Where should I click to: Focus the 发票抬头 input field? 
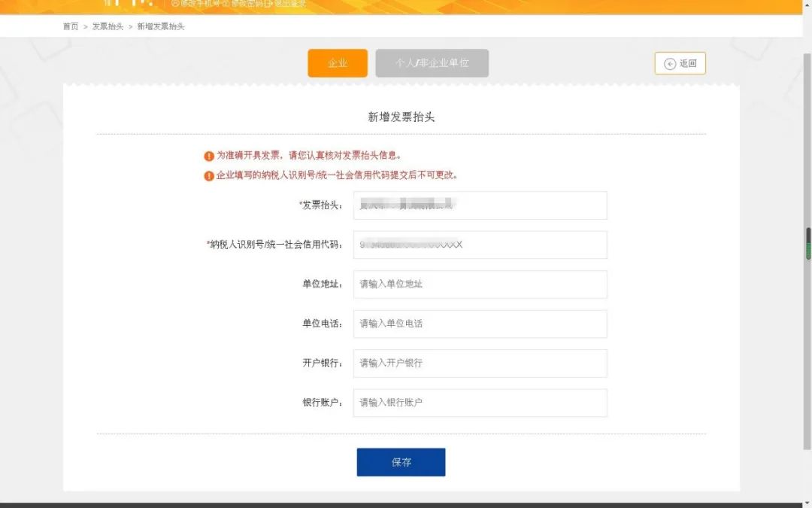point(480,205)
